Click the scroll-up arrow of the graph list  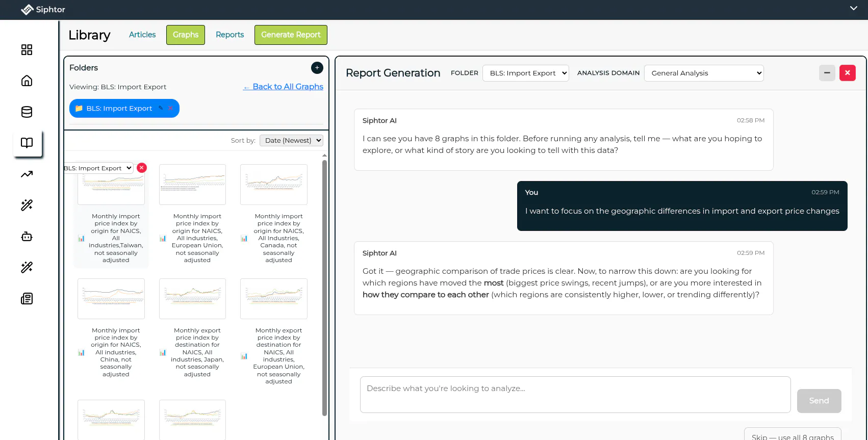(324, 156)
